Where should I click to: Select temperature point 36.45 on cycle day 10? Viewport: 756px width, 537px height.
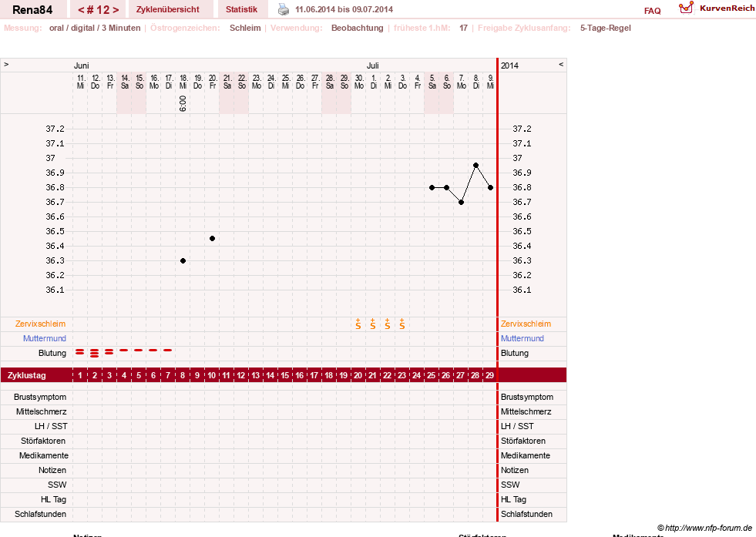pyautogui.click(x=212, y=239)
